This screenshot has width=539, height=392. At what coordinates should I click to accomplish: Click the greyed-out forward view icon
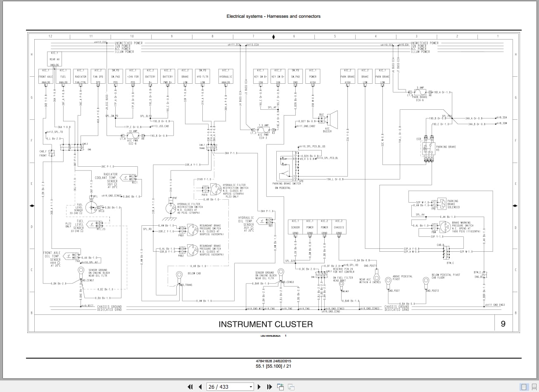click(291, 387)
